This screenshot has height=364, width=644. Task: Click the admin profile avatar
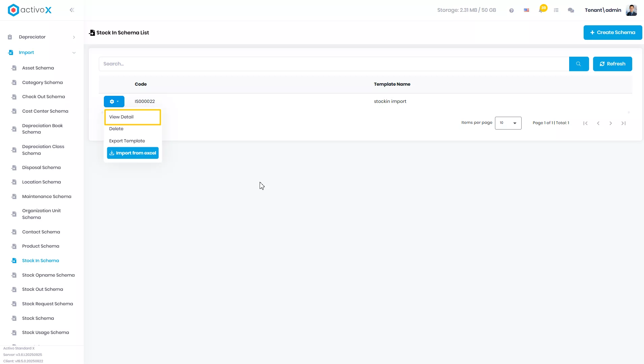pos(631,10)
